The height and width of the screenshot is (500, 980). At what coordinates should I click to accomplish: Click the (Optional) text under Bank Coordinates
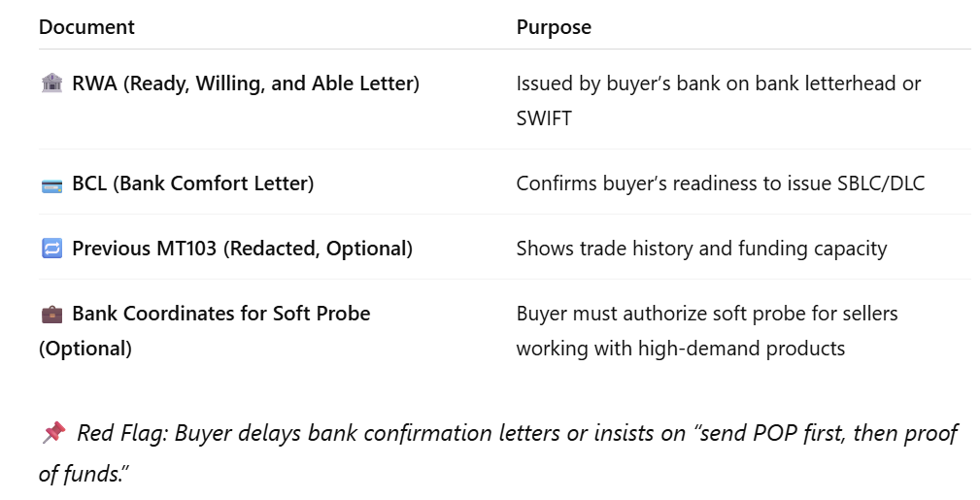pos(85,349)
